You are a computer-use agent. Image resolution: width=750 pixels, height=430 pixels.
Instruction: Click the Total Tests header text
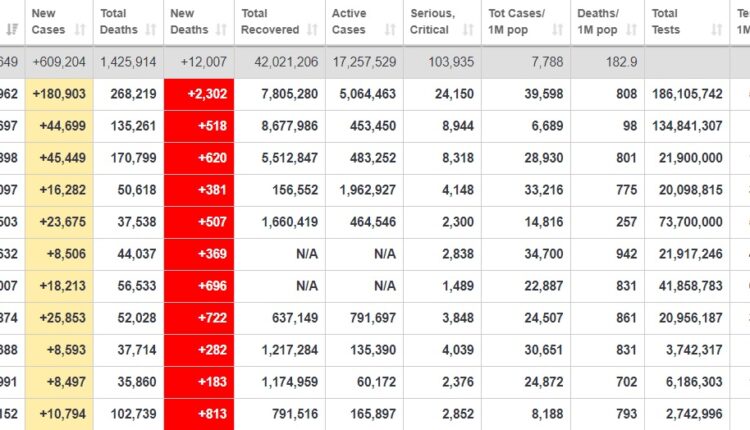click(666, 22)
